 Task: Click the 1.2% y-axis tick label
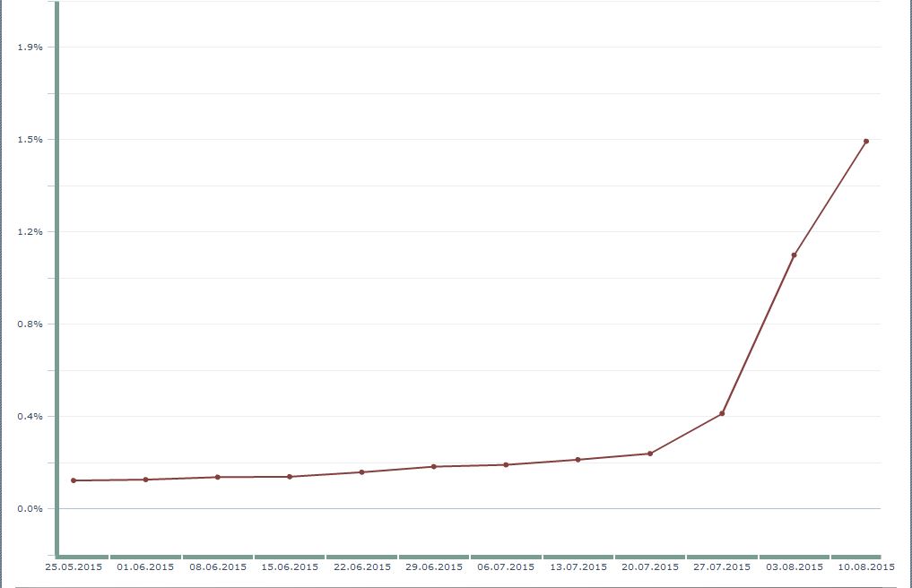(30, 232)
